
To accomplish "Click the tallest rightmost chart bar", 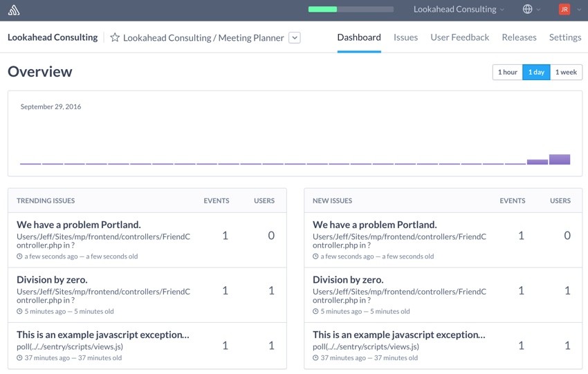I will [560, 159].
